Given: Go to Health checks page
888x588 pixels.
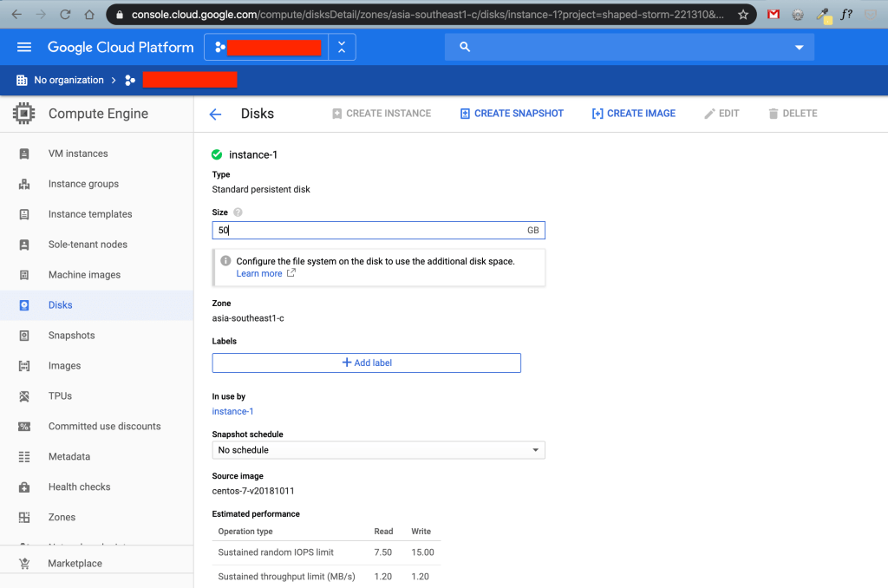Looking at the screenshot, I should click(79, 487).
